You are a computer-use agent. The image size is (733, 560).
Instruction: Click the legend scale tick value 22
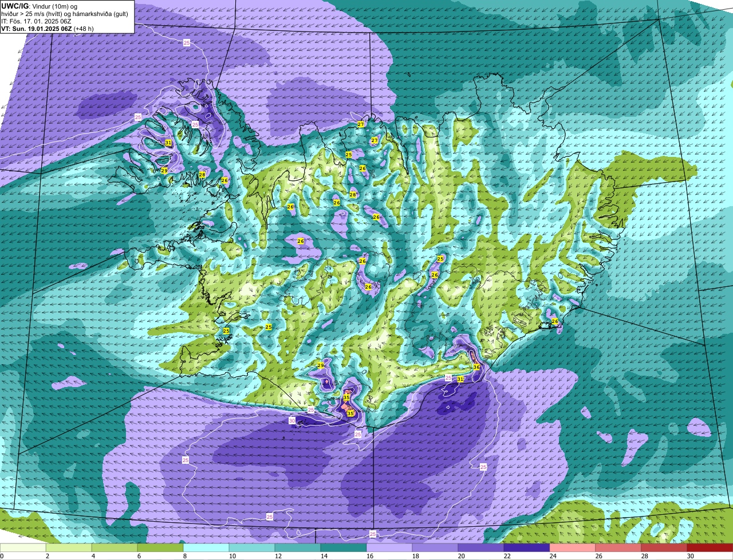(x=507, y=556)
